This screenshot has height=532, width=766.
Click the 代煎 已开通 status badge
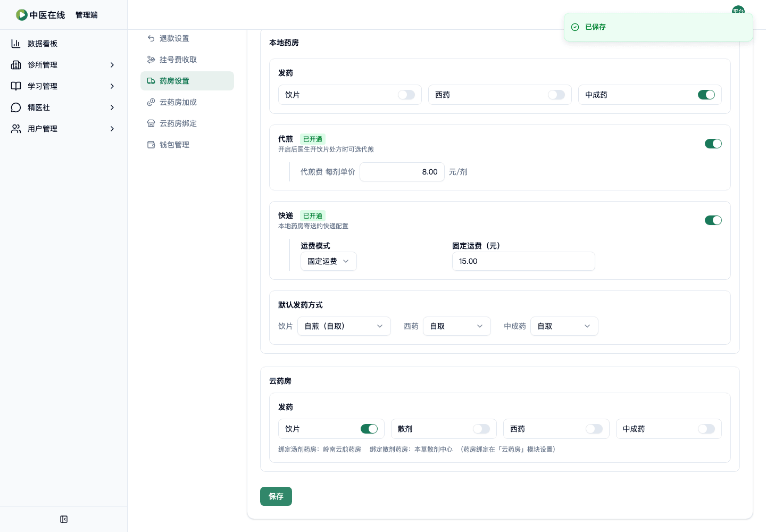point(313,139)
